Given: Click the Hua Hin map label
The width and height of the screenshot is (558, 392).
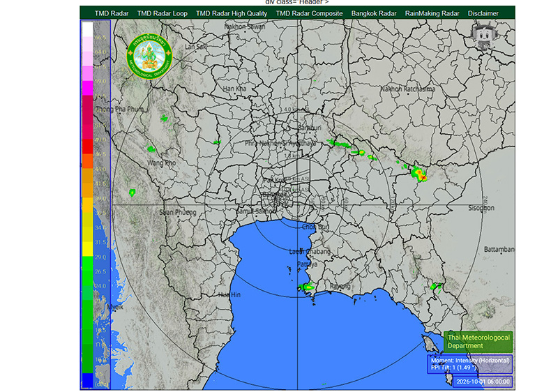Looking at the screenshot, I should click(229, 294).
